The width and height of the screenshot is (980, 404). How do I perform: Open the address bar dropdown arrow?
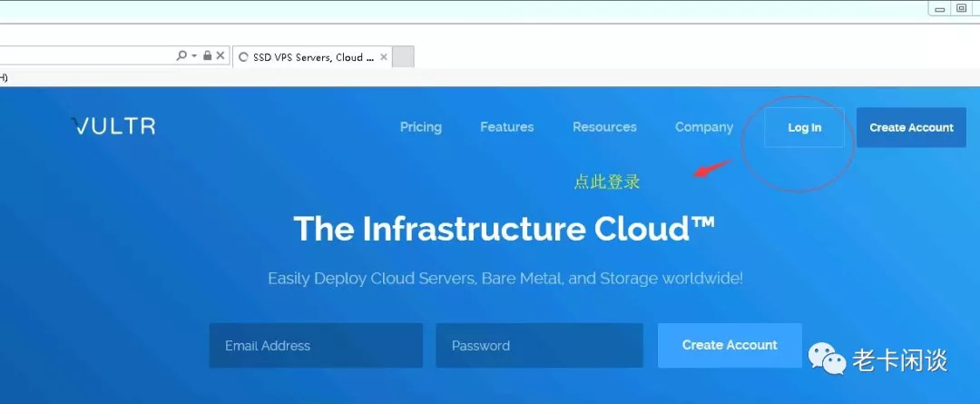194,55
